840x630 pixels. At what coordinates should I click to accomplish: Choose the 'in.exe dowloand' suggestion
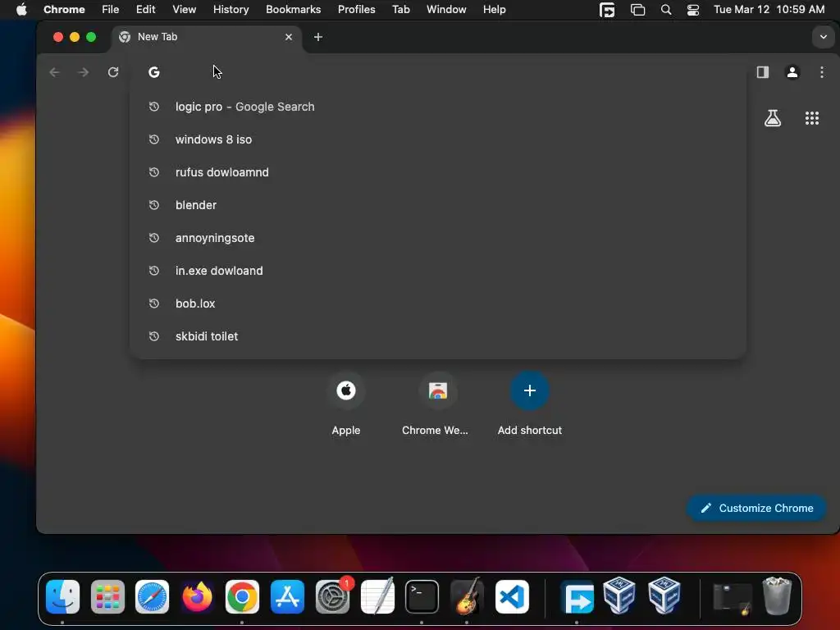438,271
